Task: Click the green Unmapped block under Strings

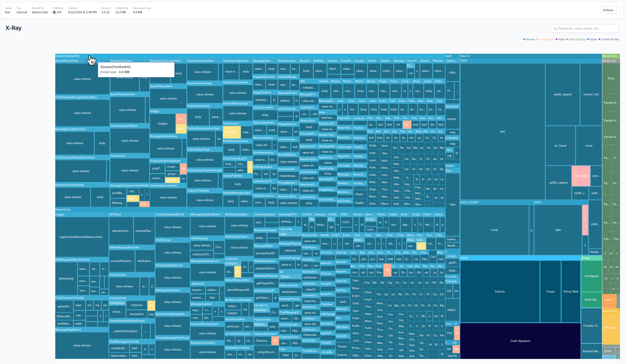Action: pyautogui.click(x=591, y=276)
